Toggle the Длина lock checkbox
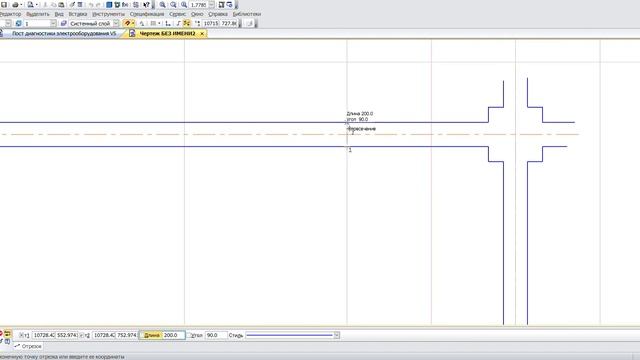This screenshot has width=640, height=360. 141,335
